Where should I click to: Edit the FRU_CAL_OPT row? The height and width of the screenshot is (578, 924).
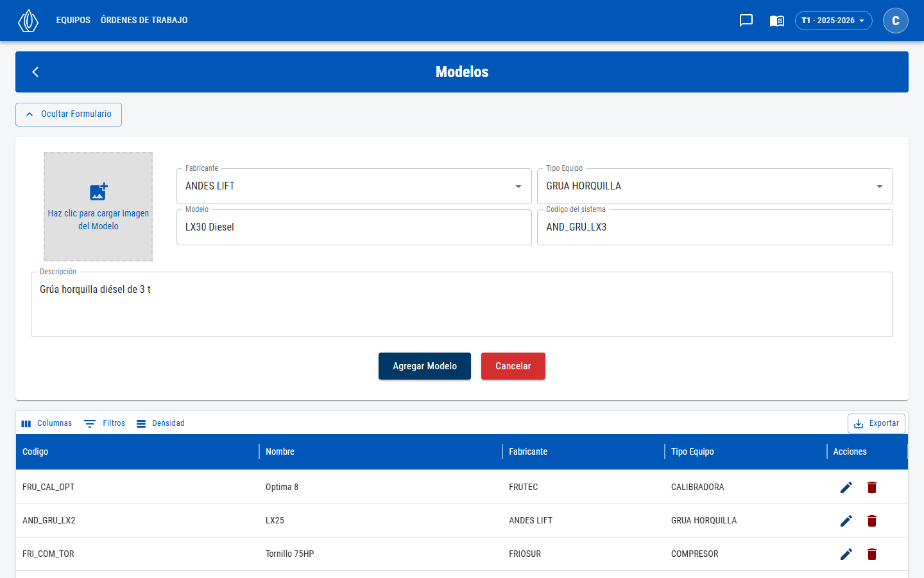click(x=846, y=487)
